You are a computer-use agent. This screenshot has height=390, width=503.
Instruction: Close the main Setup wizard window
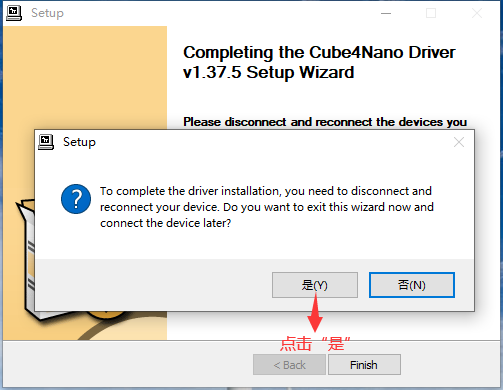tap(477, 13)
